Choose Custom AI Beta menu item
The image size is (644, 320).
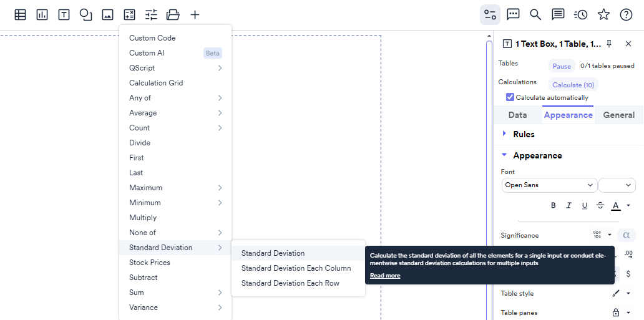(x=175, y=53)
